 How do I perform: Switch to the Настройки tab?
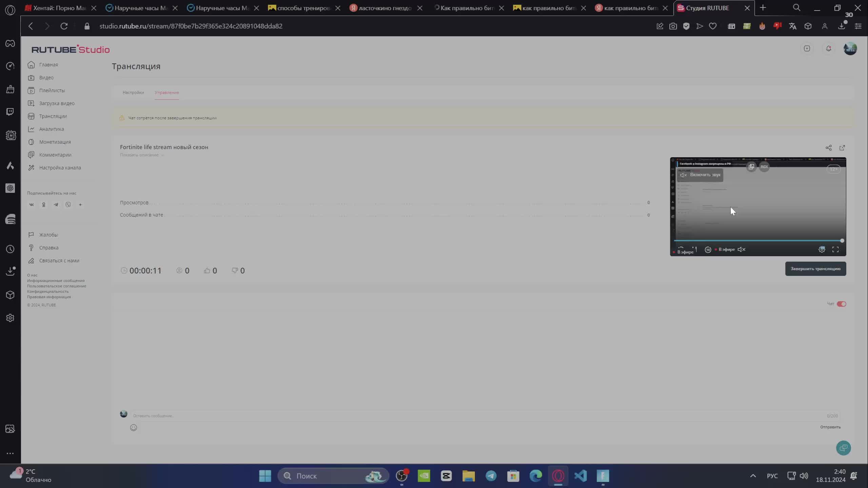tap(133, 93)
